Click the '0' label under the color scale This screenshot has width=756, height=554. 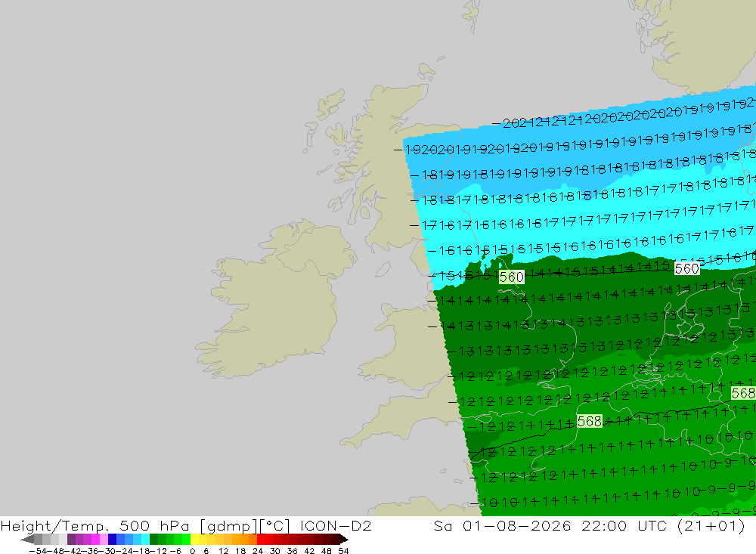point(193,551)
